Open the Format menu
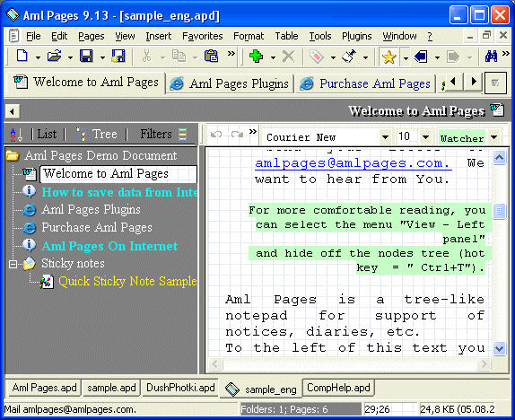 pyautogui.click(x=249, y=36)
